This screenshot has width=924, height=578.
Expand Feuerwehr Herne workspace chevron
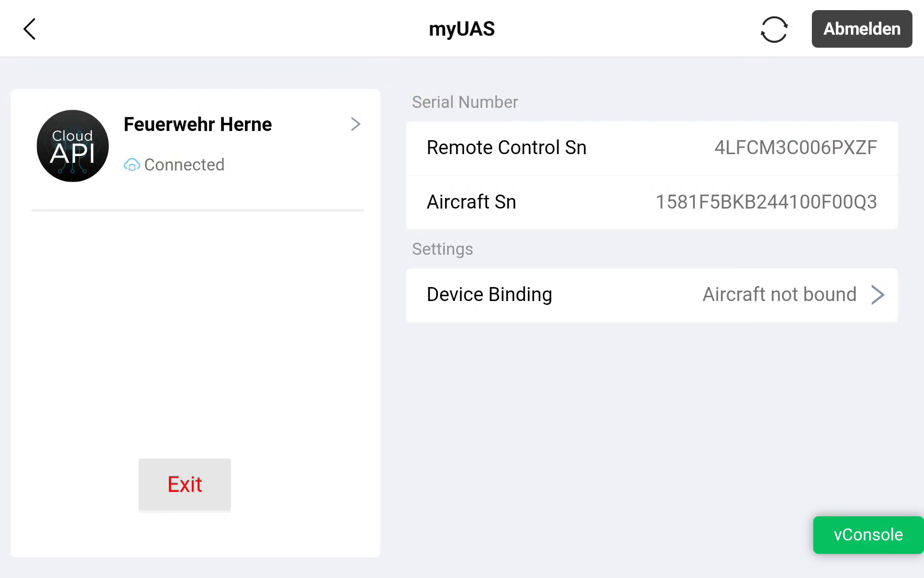[355, 124]
